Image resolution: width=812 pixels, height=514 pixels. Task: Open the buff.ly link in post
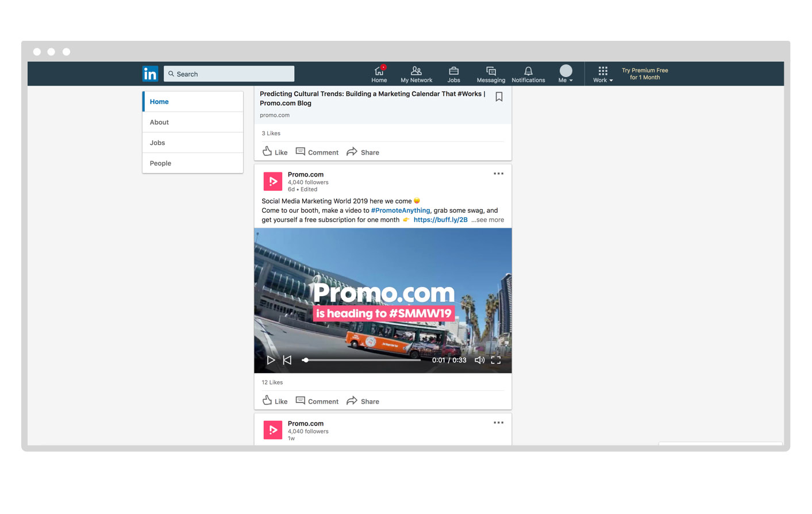[440, 220]
